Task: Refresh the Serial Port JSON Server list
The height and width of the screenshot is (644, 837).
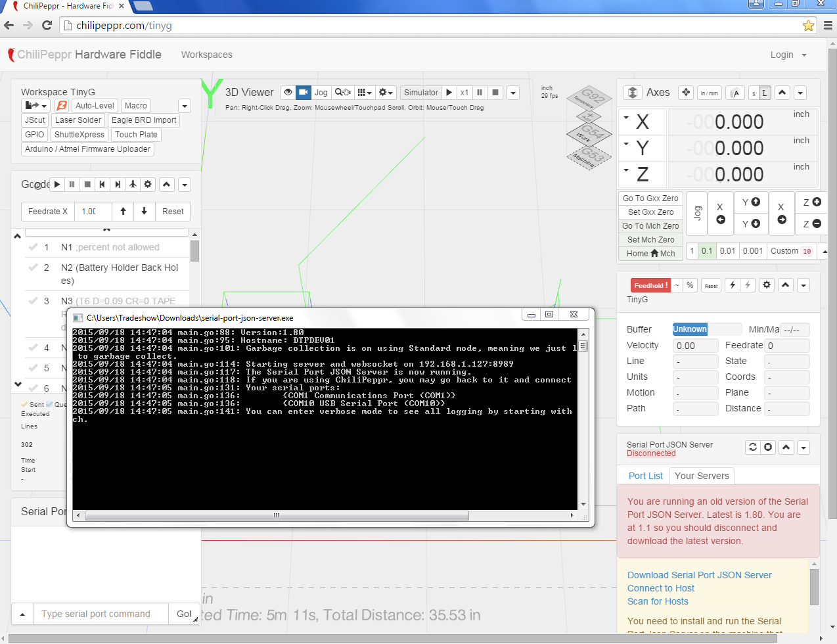Action: [x=753, y=448]
